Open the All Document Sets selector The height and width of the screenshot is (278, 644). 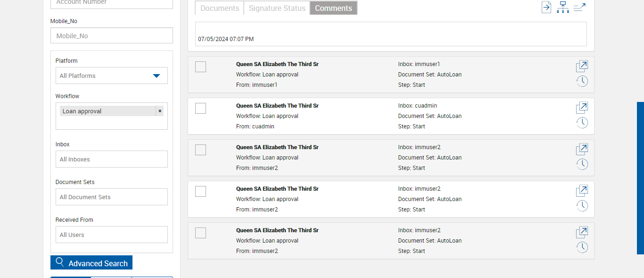point(112,197)
